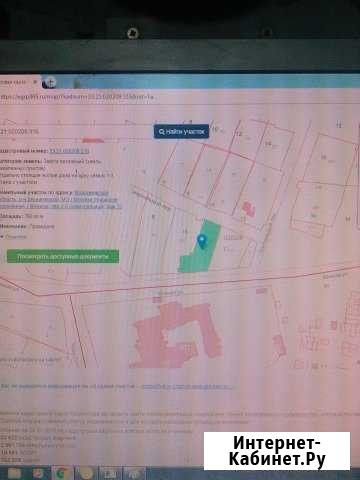The width and height of the screenshot is (360, 480).
Task: Open the yellow round icon in taskbar
Action: pyautogui.click(x=86, y=474)
